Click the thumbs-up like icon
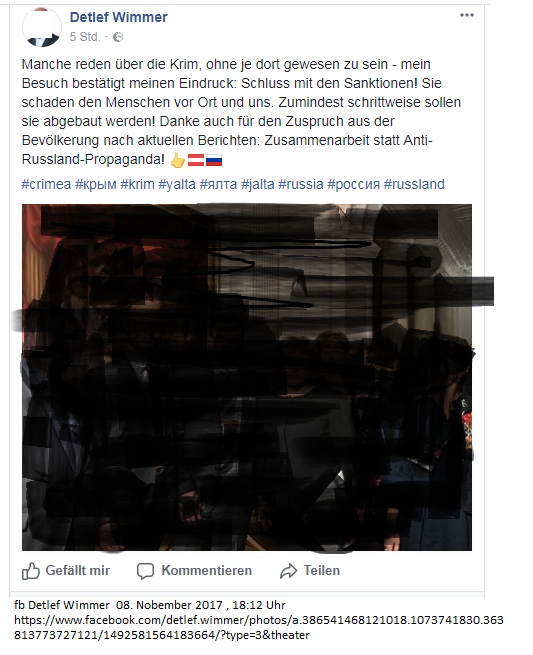Viewport: 533px width, 655px height. 30,571
